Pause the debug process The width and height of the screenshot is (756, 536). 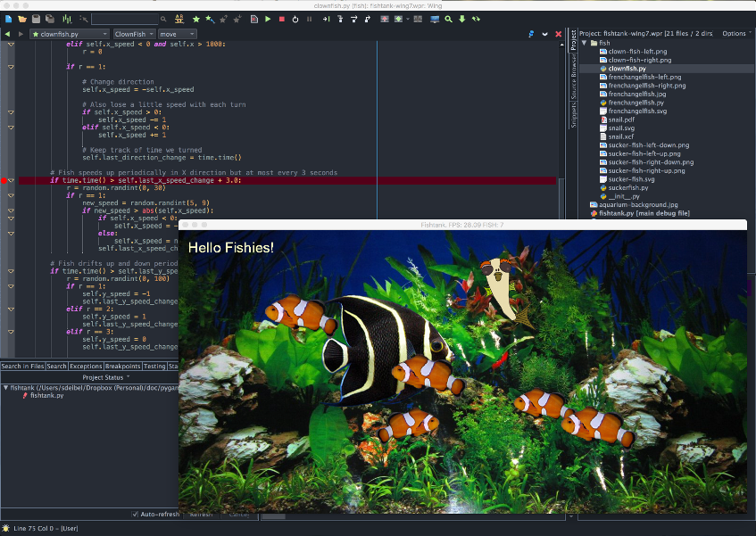309,20
